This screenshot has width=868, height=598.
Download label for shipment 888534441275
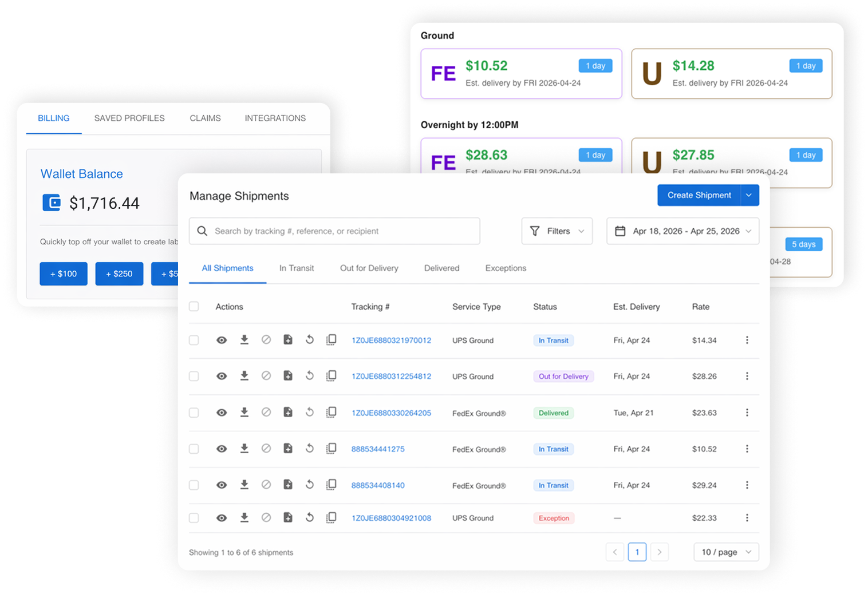244,449
